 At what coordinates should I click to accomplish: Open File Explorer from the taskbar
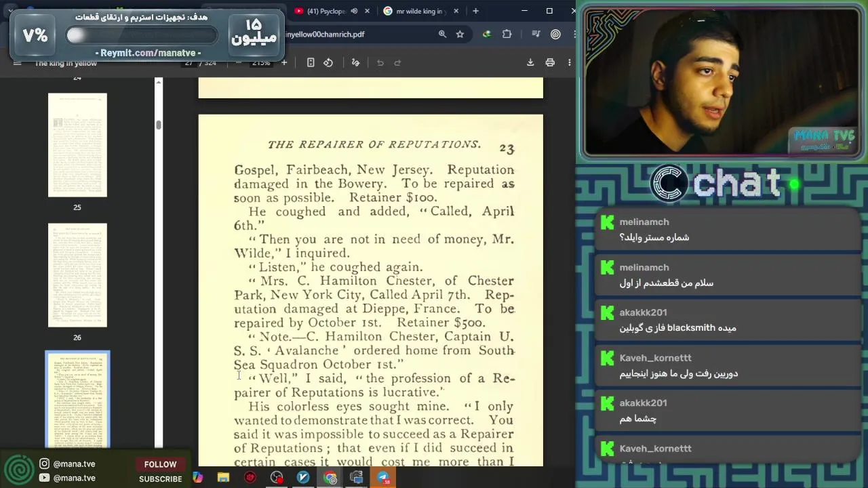[223, 478]
